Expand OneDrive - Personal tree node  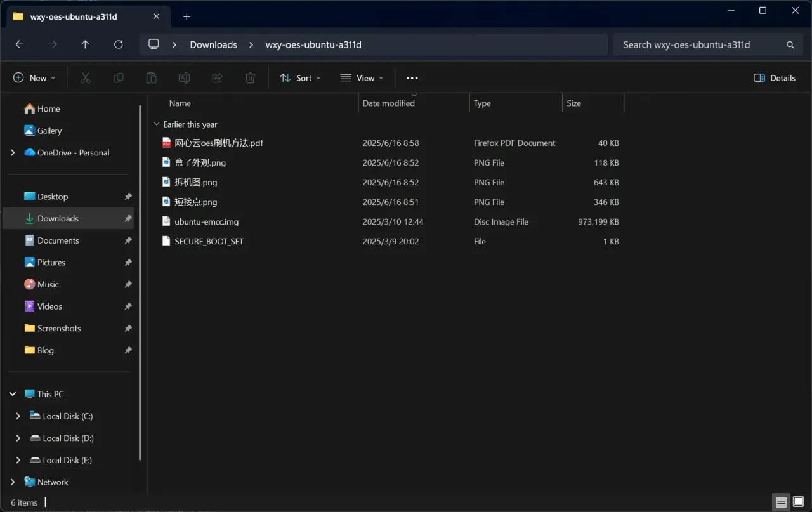point(13,153)
